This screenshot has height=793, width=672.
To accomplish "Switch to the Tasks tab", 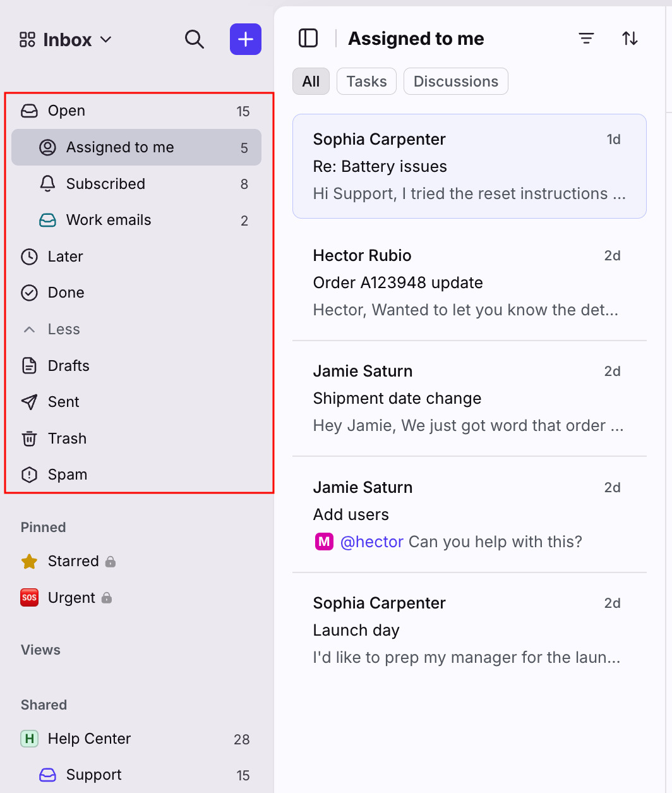I will 366,82.
